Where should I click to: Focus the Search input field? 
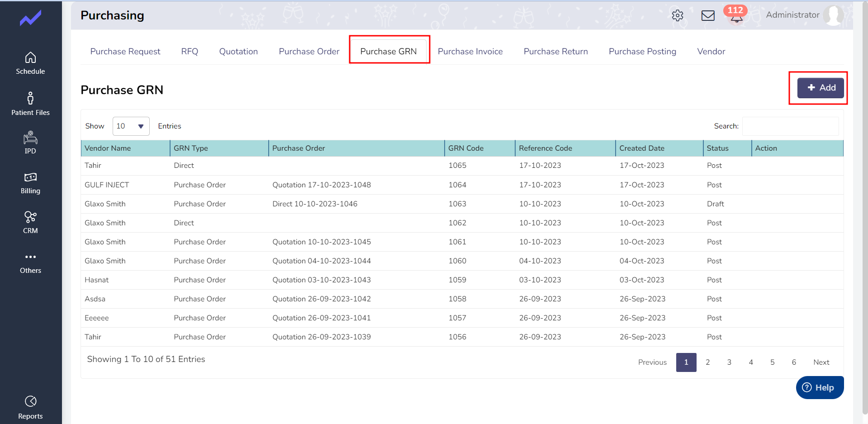(790, 126)
